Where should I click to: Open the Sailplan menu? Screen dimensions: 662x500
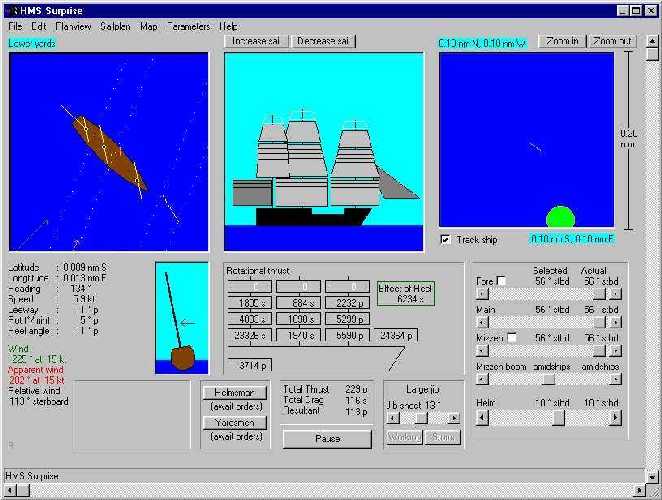[x=115, y=27]
